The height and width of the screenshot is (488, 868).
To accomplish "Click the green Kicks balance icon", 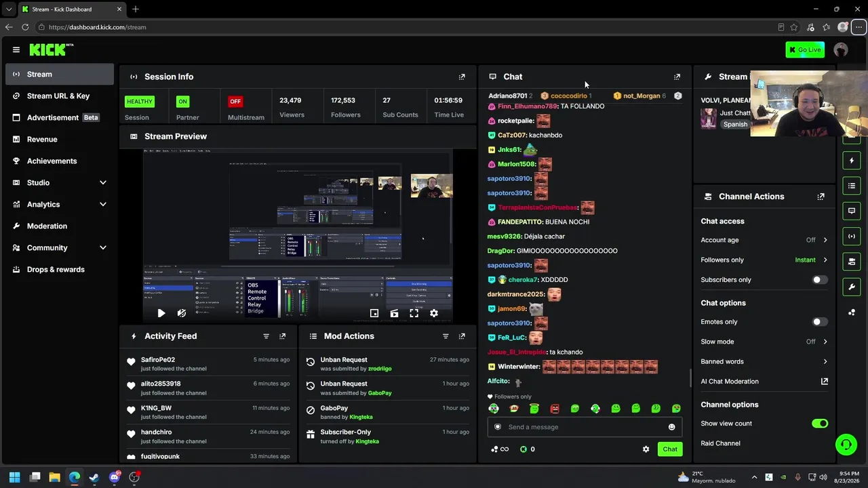I will [x=524, y=449].
